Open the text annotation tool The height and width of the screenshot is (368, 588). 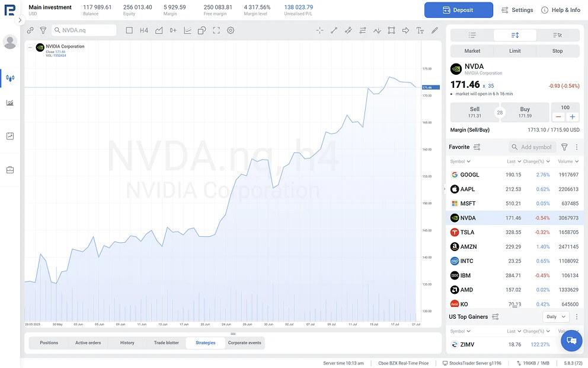420,30
